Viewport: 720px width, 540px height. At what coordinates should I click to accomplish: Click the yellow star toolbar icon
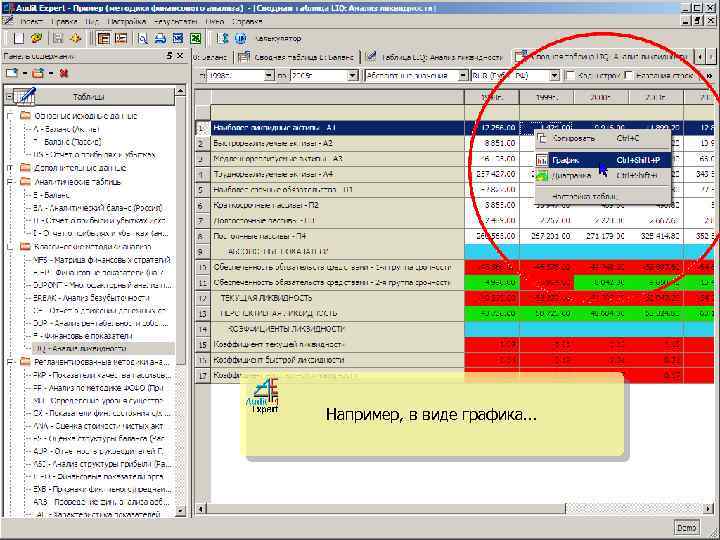pyautogui.click(x=75, y=39)
